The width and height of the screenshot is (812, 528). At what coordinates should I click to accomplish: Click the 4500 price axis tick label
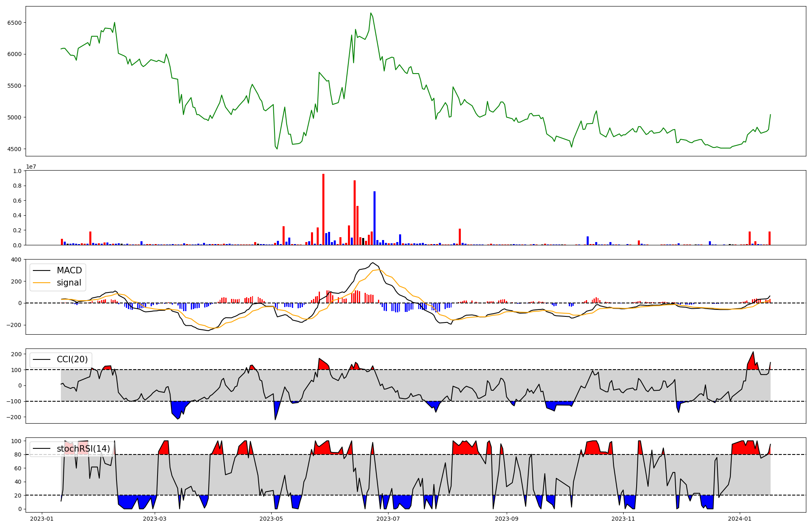[x=15, y=149]
